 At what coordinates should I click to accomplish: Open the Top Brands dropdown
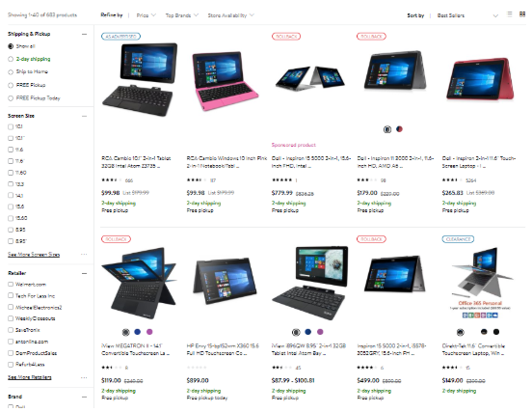(x=182, y=15)
